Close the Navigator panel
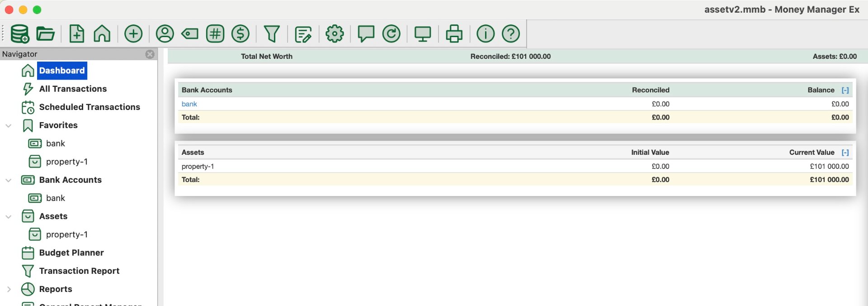The height and width of the screenshot is (306, 868). [x=150, y=54]
